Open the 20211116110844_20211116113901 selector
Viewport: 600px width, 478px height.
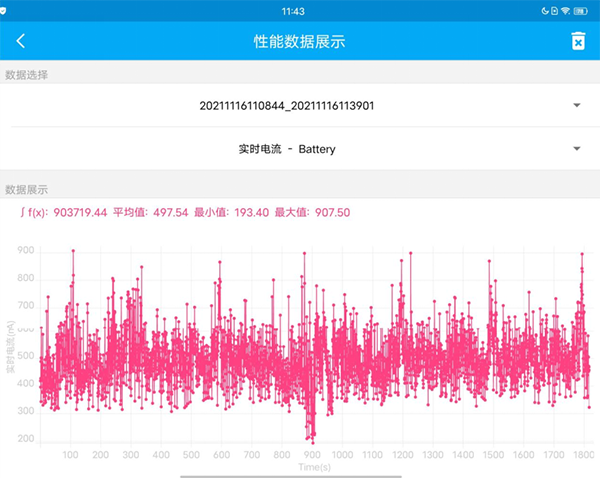(286, 105)
